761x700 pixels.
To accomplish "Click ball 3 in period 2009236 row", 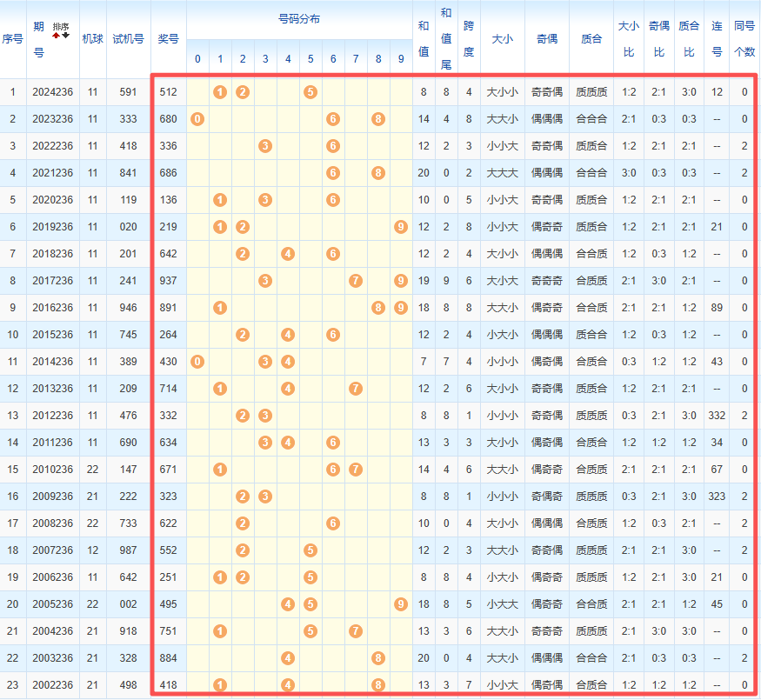I will coord(265,497).
